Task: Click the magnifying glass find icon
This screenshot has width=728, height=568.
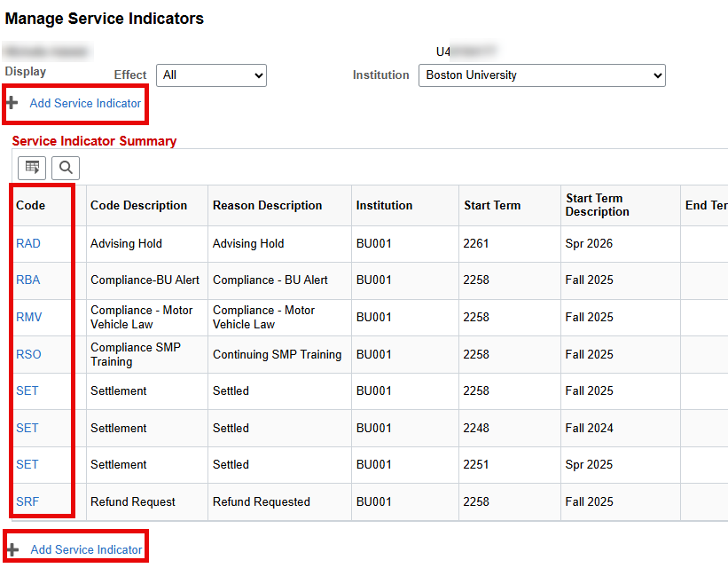Action: coord(66,167)
